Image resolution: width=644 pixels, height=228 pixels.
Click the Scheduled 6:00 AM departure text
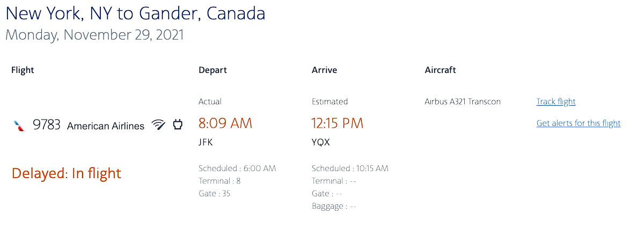pos(237,168)
